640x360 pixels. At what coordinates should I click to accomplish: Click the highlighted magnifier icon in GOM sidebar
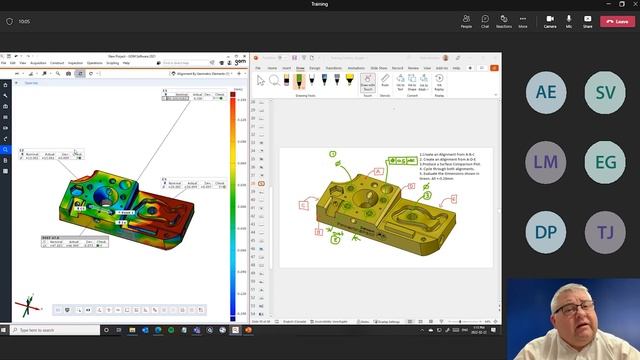coord(5,150)
